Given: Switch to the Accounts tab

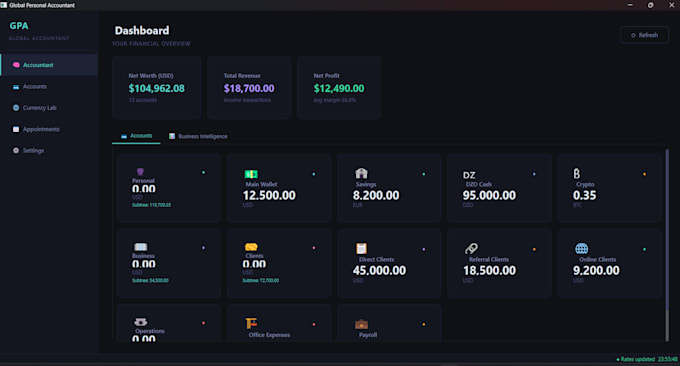Looking at the screenshot, I should [136, 136].
